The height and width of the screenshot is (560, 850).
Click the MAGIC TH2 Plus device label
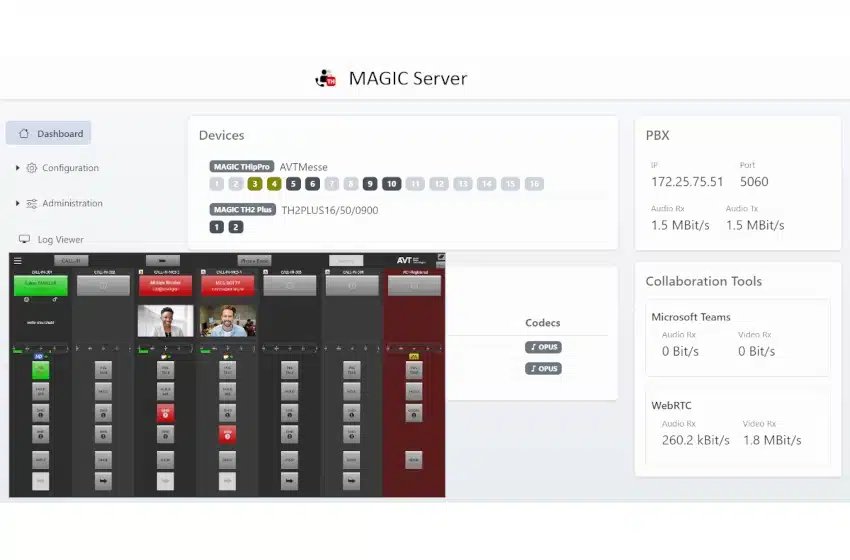242,210
